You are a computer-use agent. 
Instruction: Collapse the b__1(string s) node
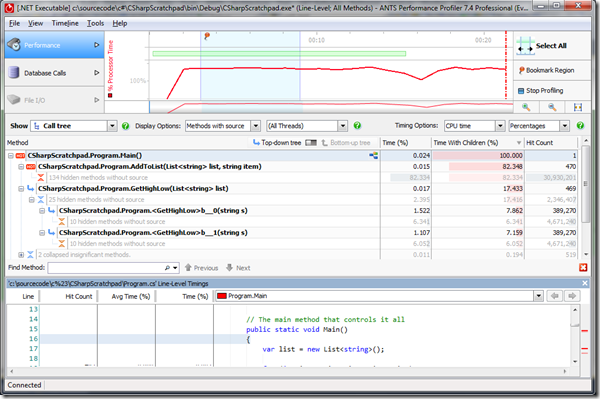pos(42,233)
